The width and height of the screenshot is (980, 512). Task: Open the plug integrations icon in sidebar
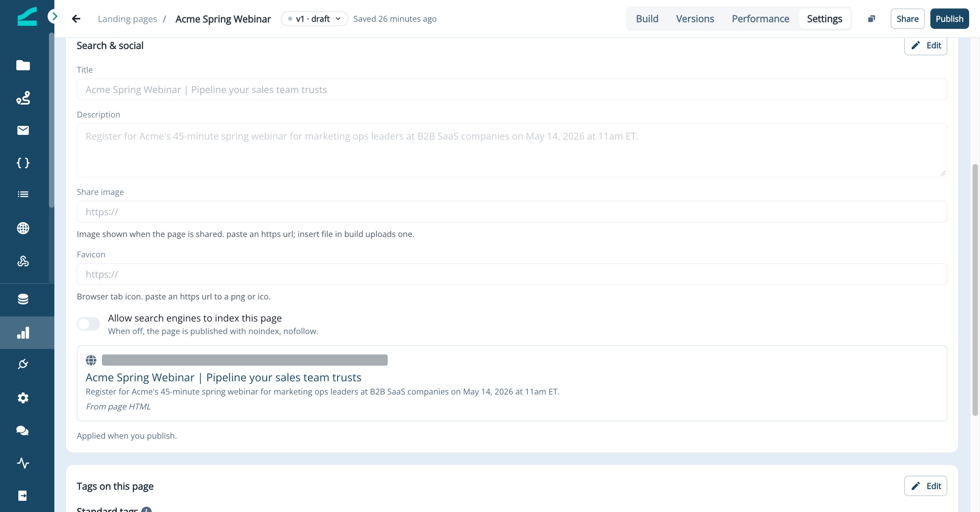pos(23,364)
